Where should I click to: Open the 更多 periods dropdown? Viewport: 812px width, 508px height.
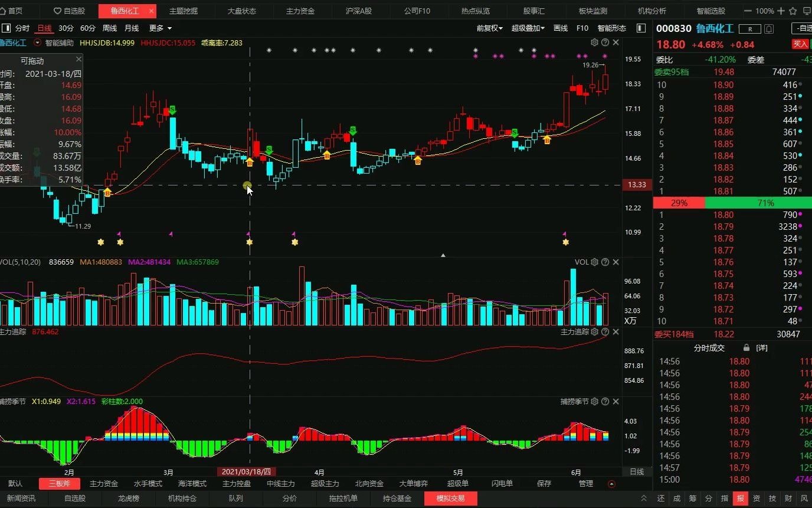tap(160, 28)
